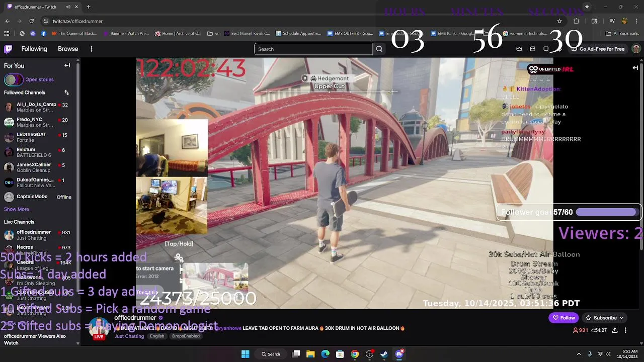Open Prime loot crown icon
This screenshot has height=362, width=644.
(519, 49)
